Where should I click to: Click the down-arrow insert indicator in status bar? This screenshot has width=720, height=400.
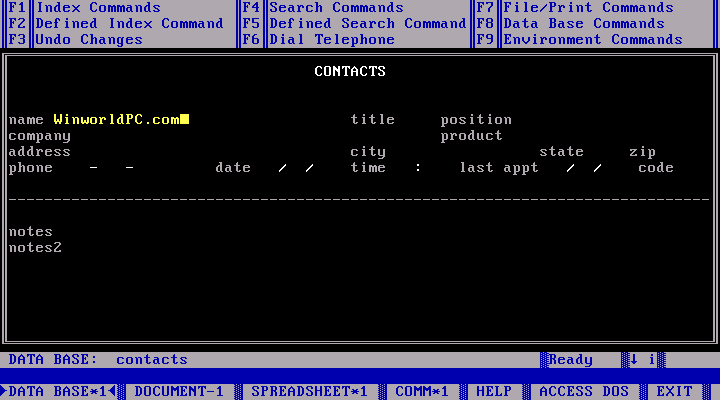[634, 360]
